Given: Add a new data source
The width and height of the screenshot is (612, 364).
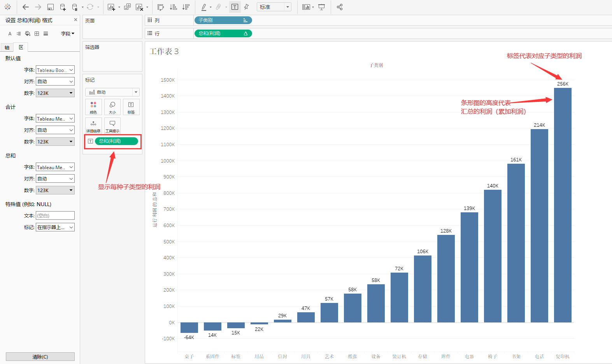Looking at the screenshot, I should tap(63, 7).
